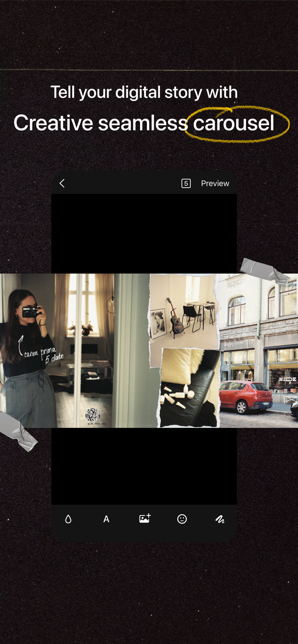Viewport: 298px width, 644px height.
Task: Select the red car street photo
Action: point(259,351)
